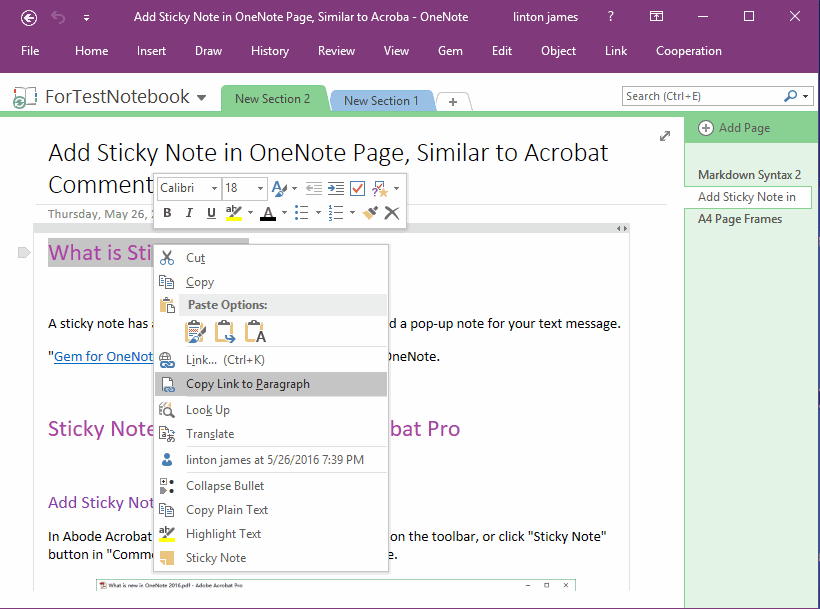Expand the ForTestNotebook notebook dropdown
The width and height of the screenshot is (820, 609).
coord(205,96)
